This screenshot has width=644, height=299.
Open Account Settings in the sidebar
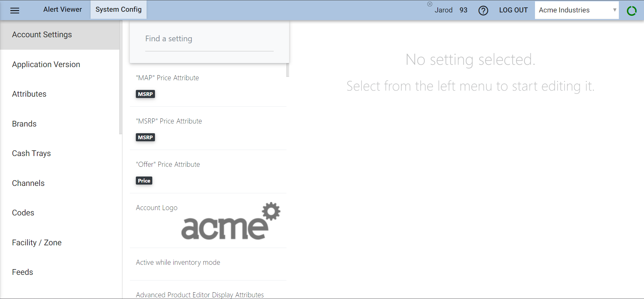tap(42, 35)
